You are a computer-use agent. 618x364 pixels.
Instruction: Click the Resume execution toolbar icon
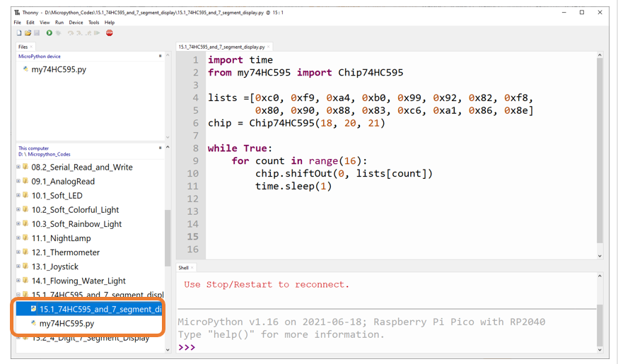97,33
